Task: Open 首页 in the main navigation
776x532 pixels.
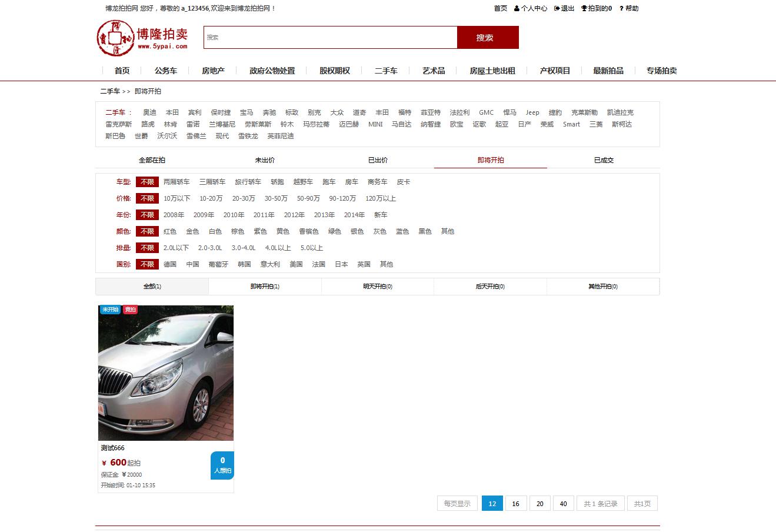Action: pyautogui.click(x=122, y=71)
